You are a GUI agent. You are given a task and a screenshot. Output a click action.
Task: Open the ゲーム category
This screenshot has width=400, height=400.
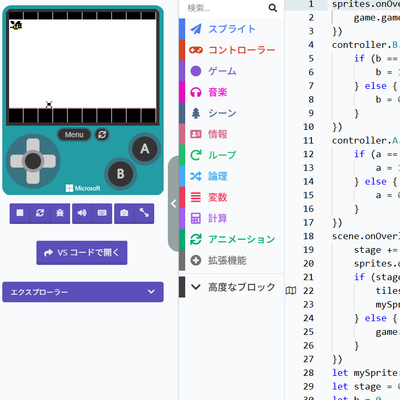click(x=232, y=71)
